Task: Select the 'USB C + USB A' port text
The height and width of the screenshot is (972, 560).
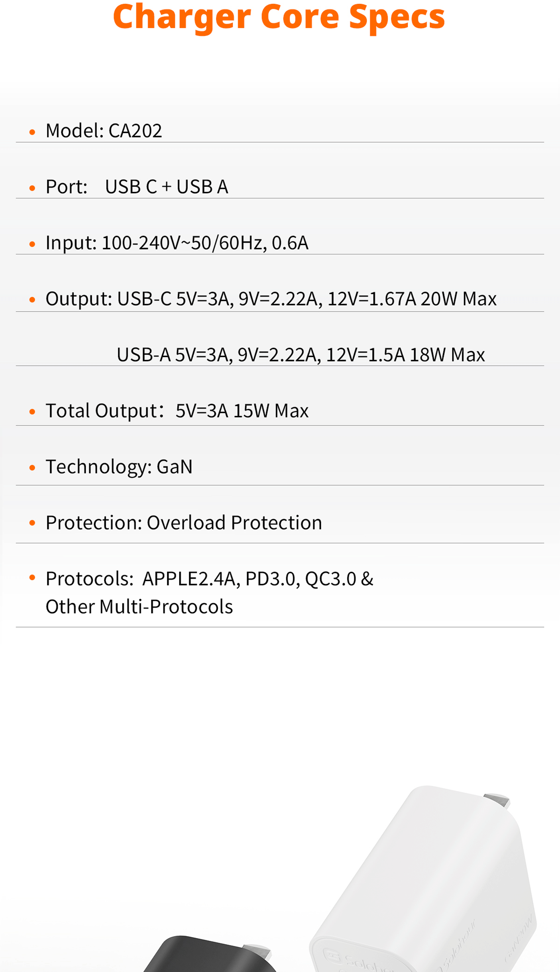Action: pos(167,187)
